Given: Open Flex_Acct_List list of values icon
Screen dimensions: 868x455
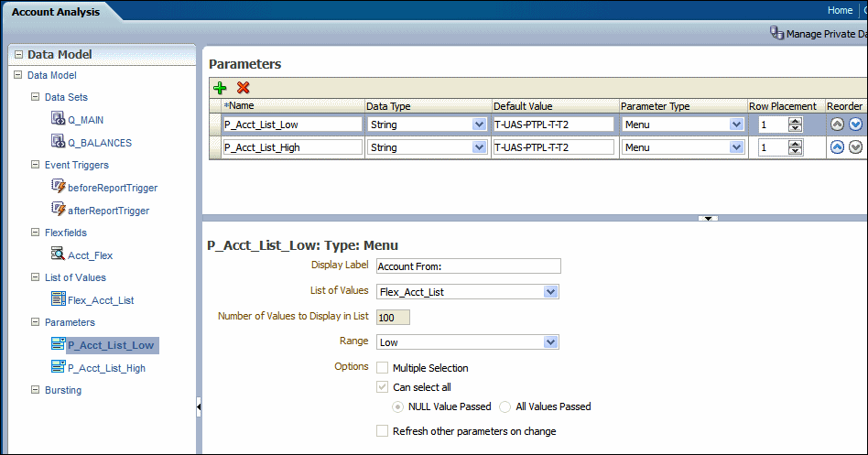Looking at the screenshot, I should tap(58, 298).
